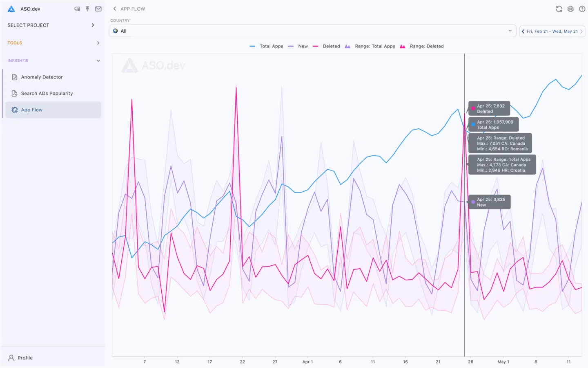588x368 pixels.
Task: Click the refresh icon in the top bar
Action: tap(559, 9)
